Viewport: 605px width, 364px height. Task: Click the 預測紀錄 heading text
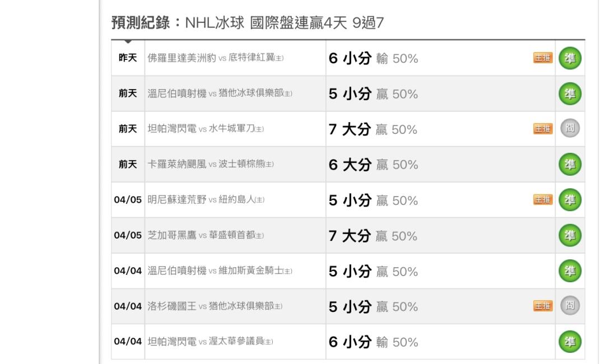click(x=141, y=23)
